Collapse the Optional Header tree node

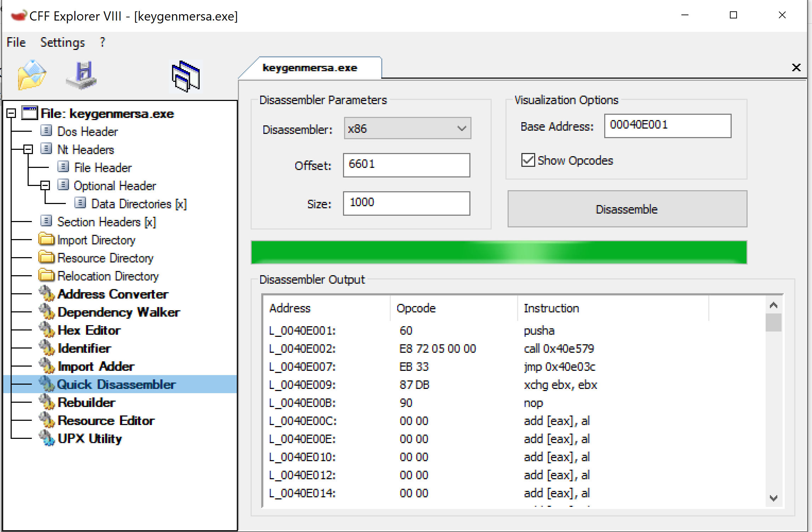(45, 185)
